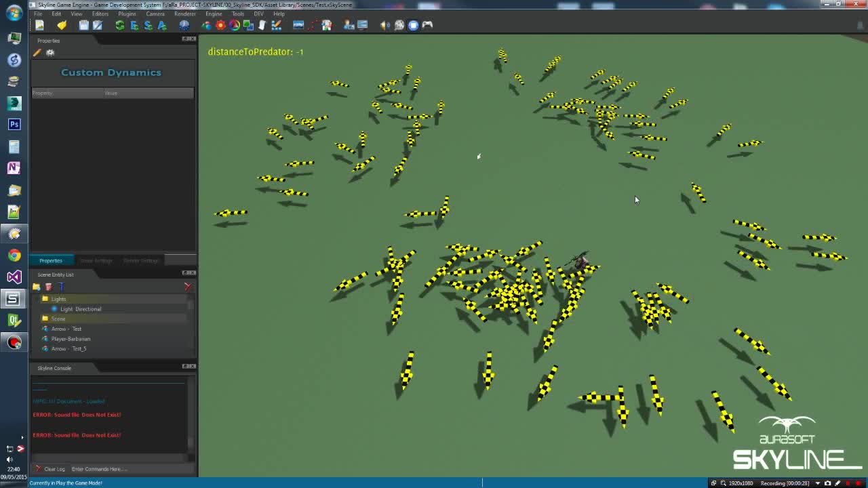Click the clock-style scheduler icon in the toolbar
Image resolution: width=868 pixels, height=488 pixels.
[x=184, y=25]
